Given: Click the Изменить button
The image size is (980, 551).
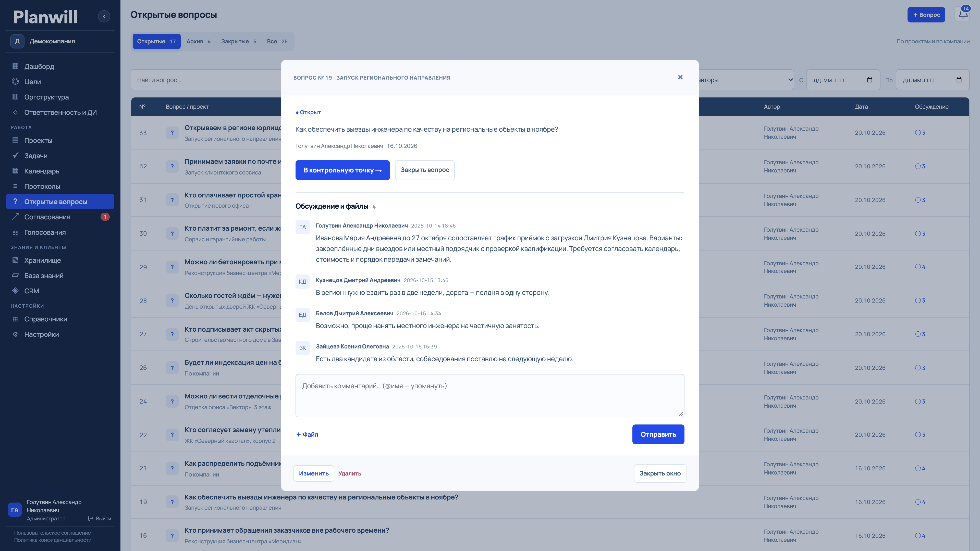Looking at the screenshot, I should pos(313,473).
